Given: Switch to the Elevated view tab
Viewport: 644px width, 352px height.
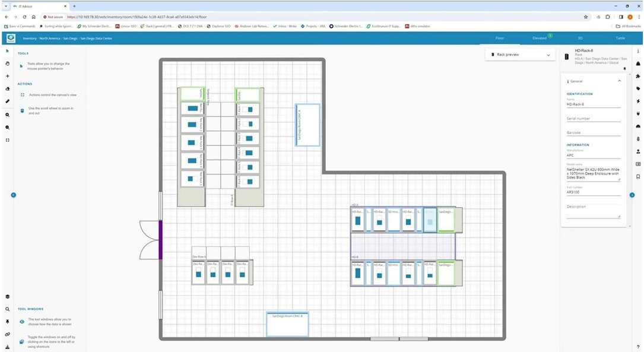Looking at the screenshot, I should [540, 38].
